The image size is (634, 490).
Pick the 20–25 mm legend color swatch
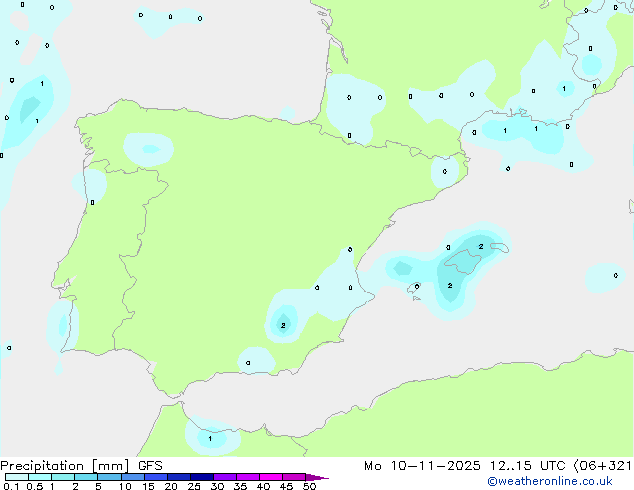[179, 477]
